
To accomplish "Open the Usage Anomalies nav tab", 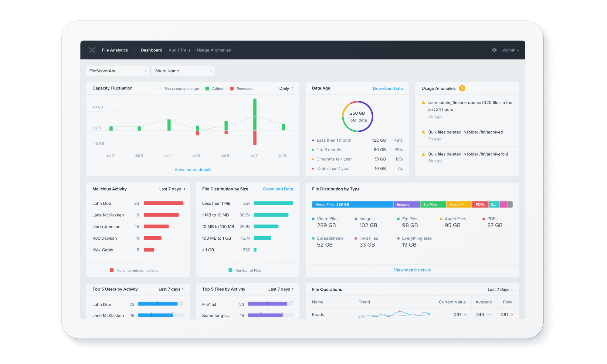I will point(214,50).
